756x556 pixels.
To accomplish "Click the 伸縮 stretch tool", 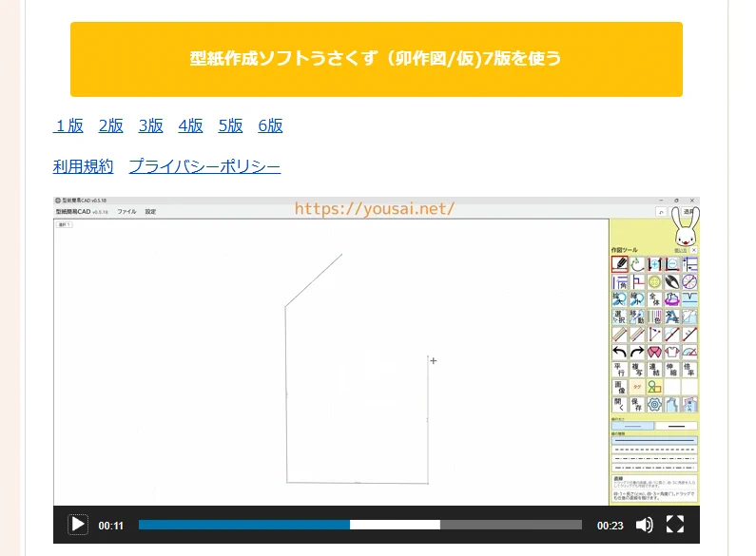I will coord(672,370).
